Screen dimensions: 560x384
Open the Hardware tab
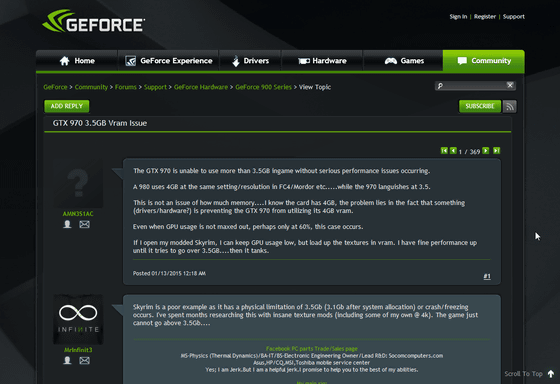322,61
